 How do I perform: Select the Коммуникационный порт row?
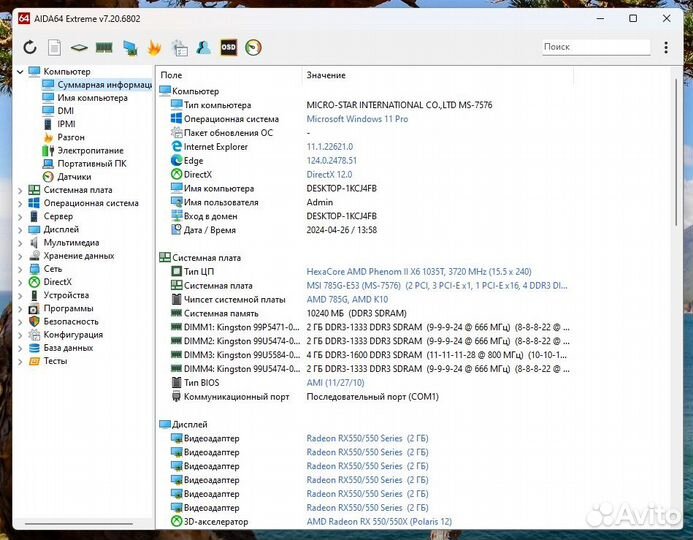(365, 397)
